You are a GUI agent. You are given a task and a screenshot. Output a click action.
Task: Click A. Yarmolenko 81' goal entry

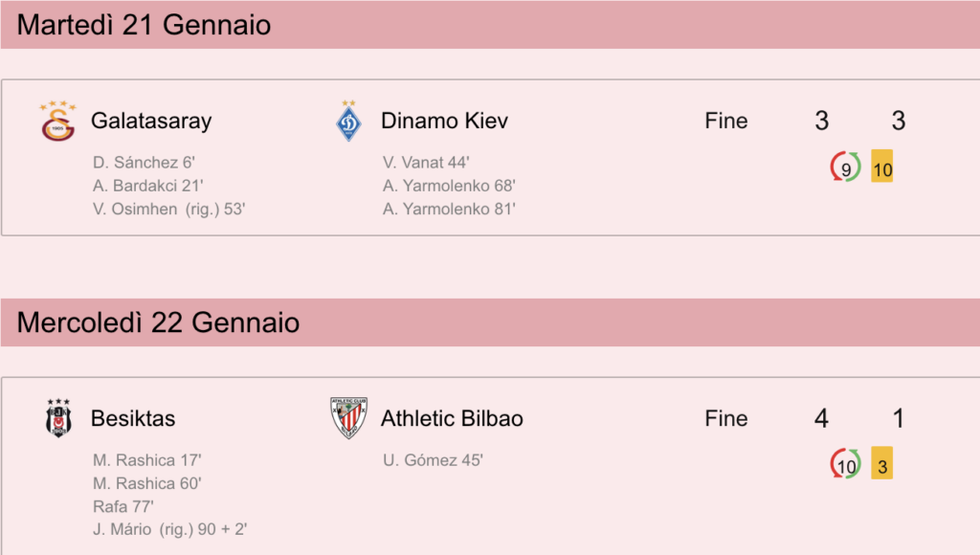(x=449, y=210)
